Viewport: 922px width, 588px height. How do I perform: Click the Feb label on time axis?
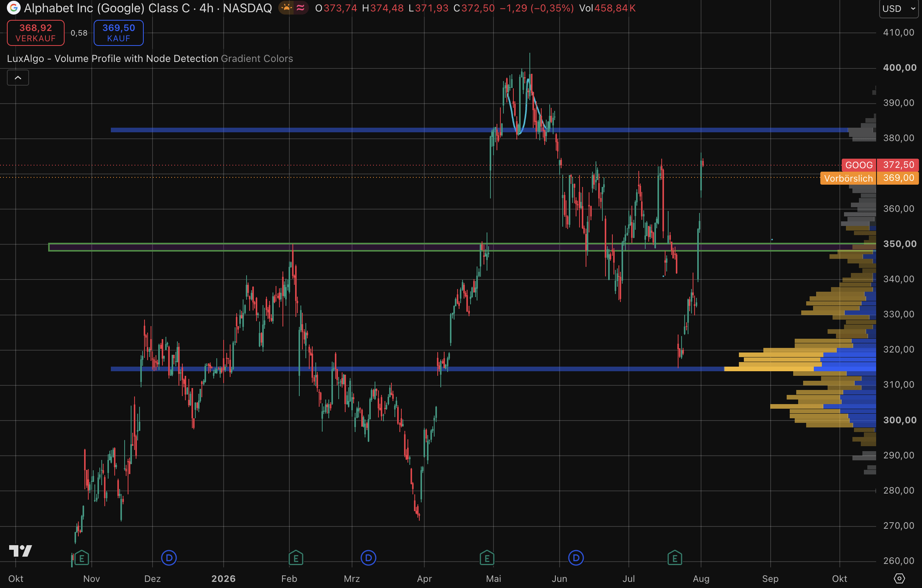[x=289, y=579]
